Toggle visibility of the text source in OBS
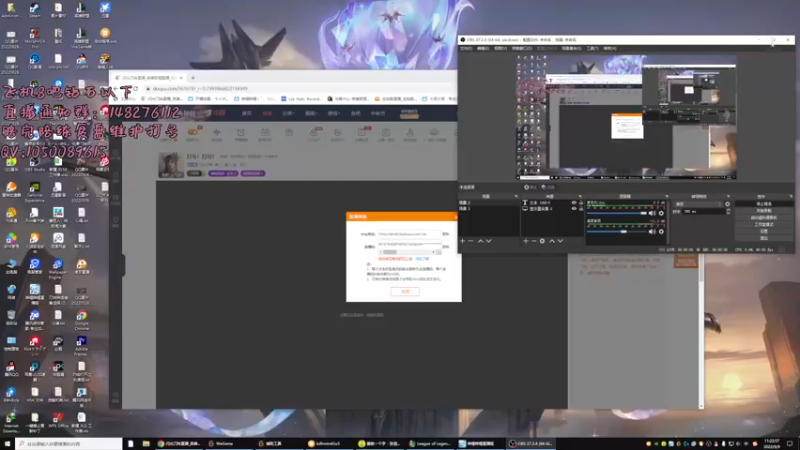This screenshot has height=450, width=800. tap(574, 203)
